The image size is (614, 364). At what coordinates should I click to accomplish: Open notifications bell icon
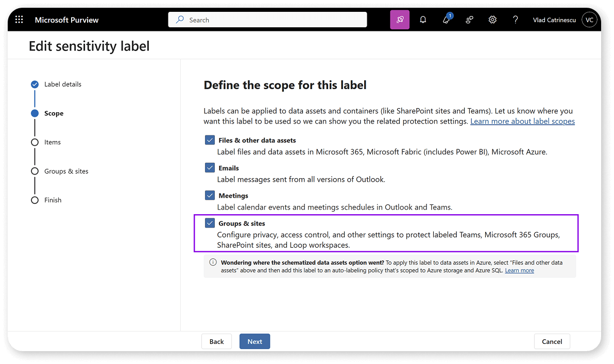click(x=423, y=20)
